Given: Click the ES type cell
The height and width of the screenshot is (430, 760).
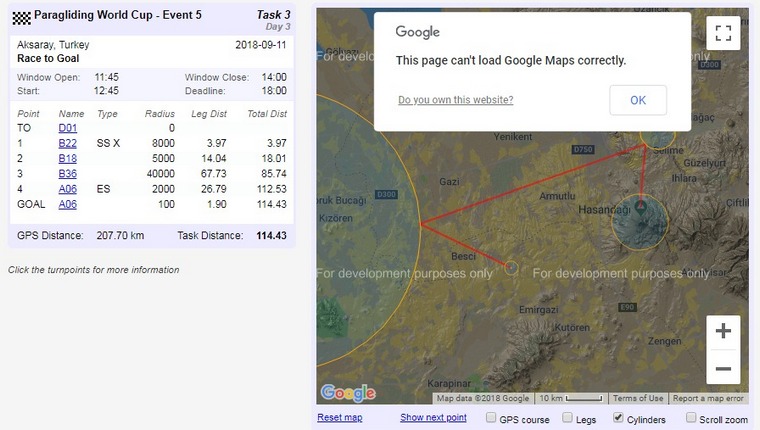Looking at the screenshot, I should click(x=103, y=189).
